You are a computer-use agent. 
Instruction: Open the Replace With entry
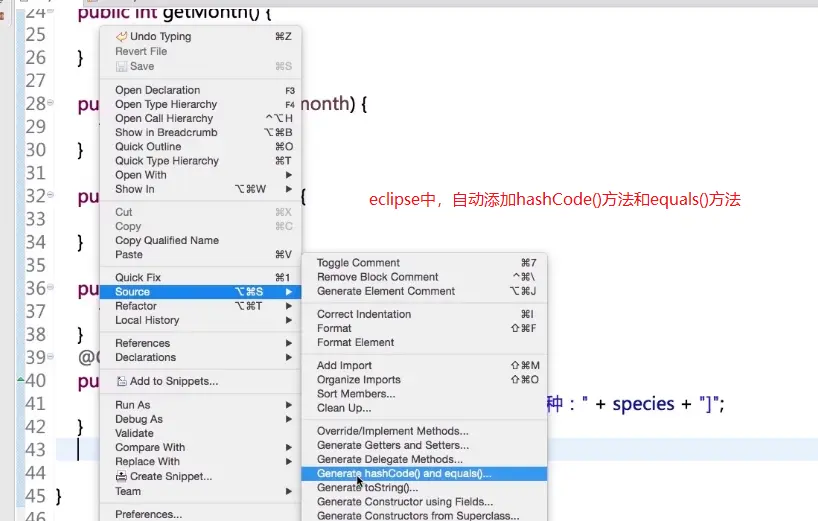click(x=200, y=462)
